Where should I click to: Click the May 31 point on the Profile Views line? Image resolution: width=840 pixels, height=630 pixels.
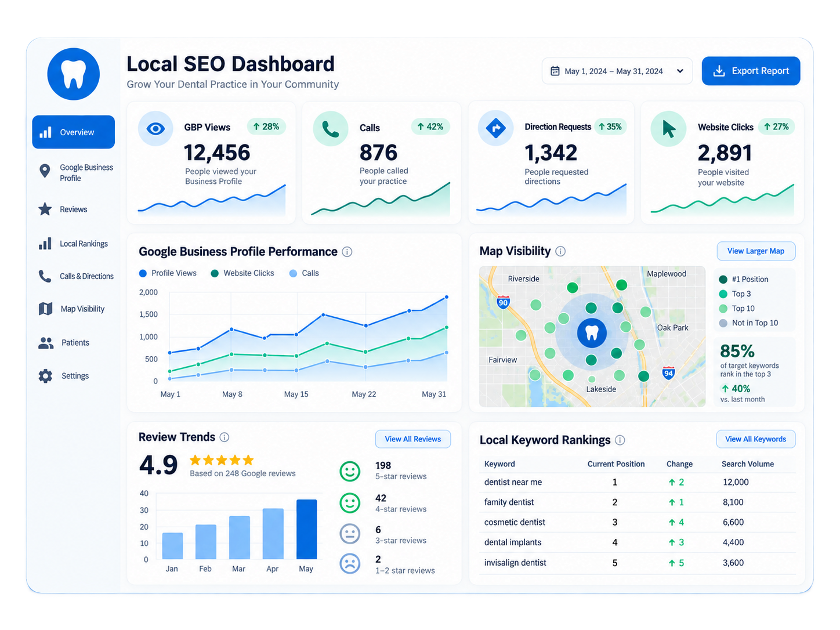[447, 297]
